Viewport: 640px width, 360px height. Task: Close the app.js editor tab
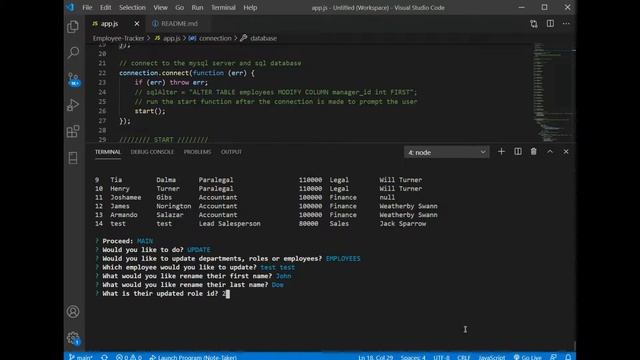click(137, 24)
